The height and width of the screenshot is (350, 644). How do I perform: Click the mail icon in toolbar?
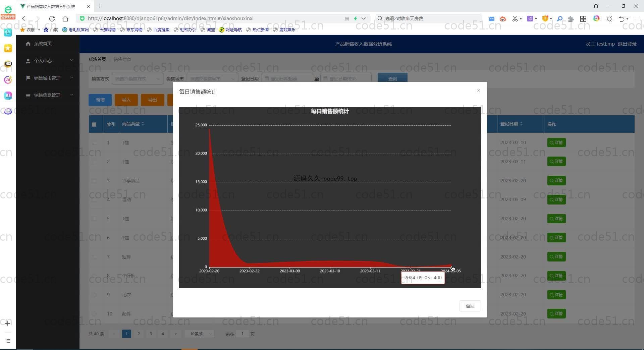click(491, 19)
